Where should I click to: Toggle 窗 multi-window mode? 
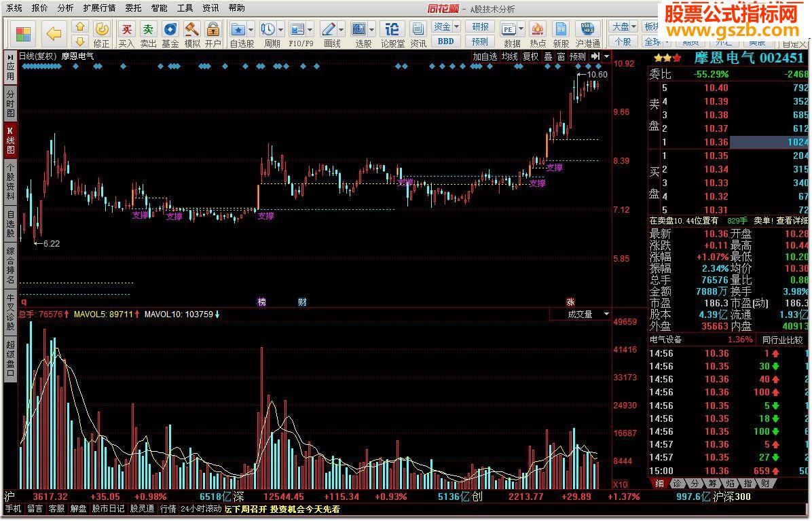(561, 56)
